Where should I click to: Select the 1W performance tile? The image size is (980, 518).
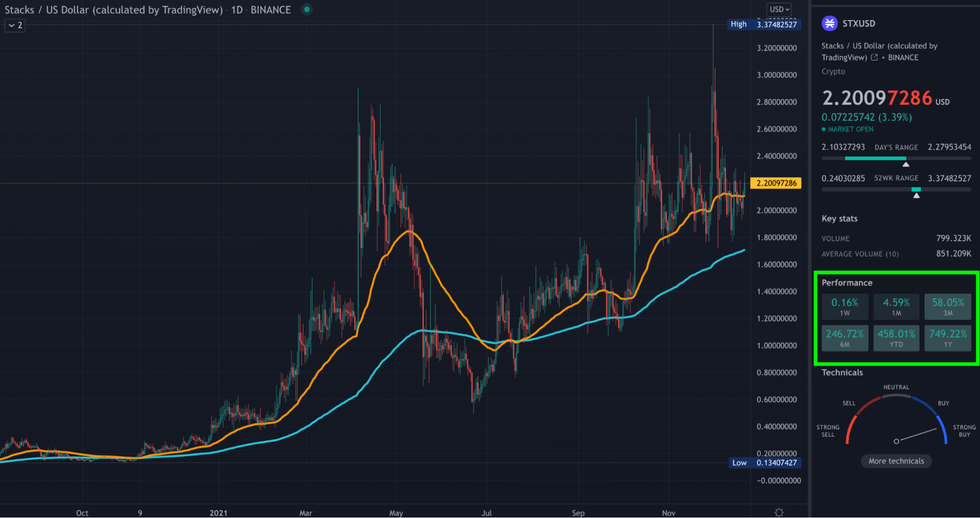[845, 307]
